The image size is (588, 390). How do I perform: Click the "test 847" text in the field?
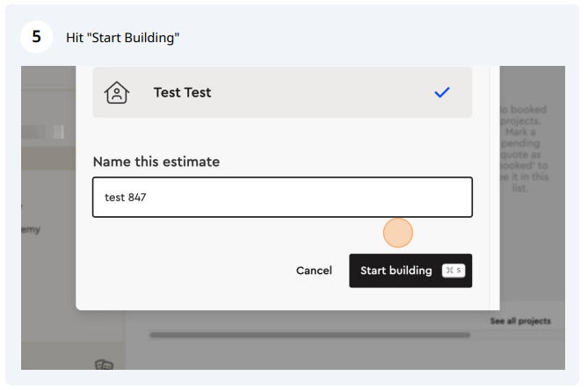[x=126, y=198]
